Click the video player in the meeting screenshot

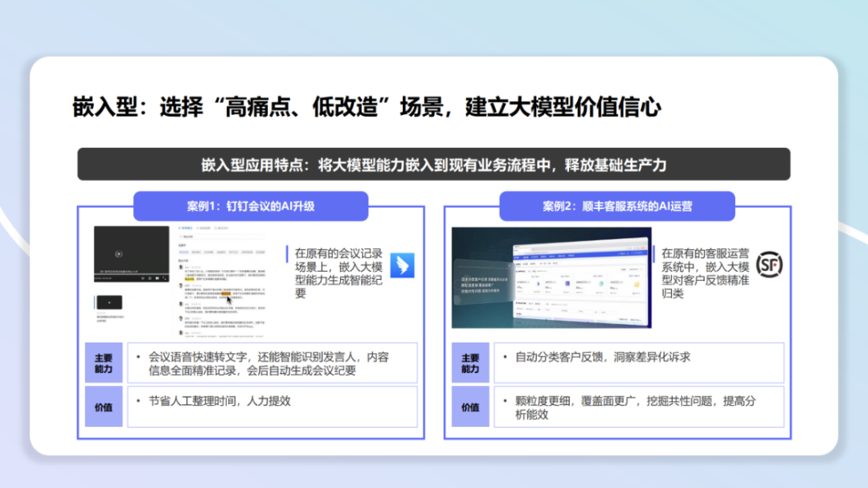(x=131, y=254)
